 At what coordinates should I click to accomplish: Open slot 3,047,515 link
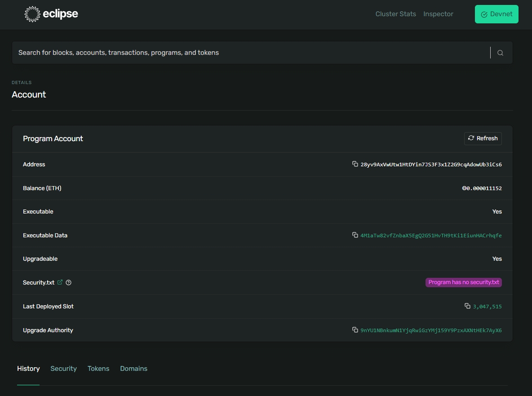(487, 307)
